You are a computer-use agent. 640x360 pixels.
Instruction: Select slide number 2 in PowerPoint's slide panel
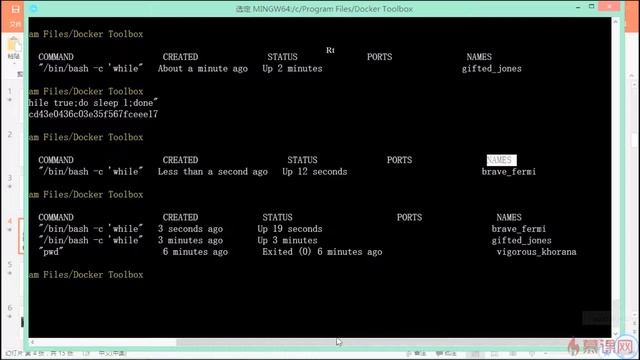coord(10,134)
